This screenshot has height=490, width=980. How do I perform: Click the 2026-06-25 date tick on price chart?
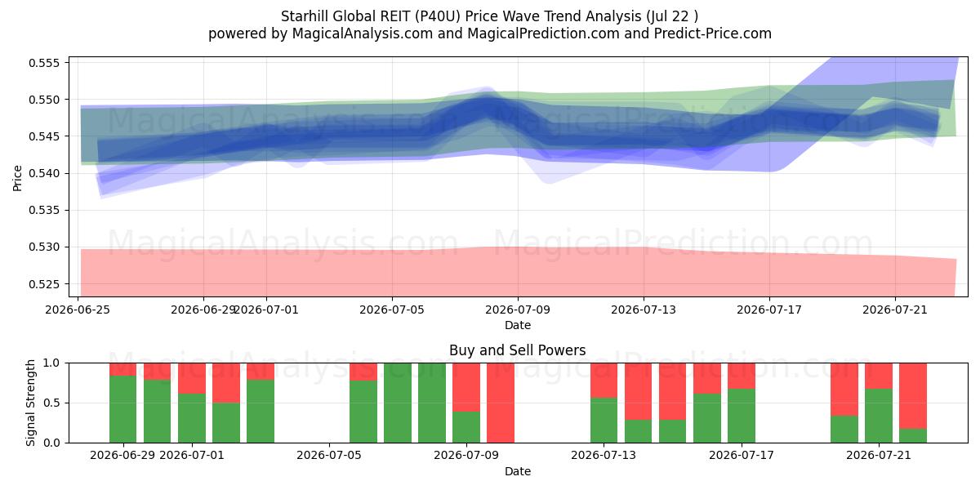point(78,310)
